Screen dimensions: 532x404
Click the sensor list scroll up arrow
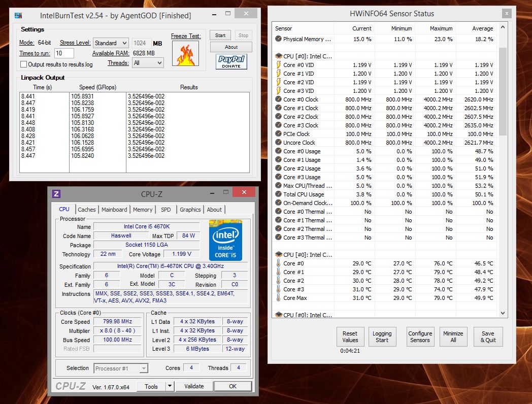(503, 27)
